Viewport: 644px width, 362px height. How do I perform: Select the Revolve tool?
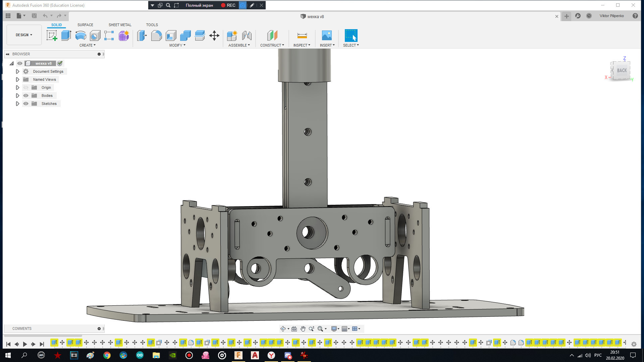[x=80, y=35]
